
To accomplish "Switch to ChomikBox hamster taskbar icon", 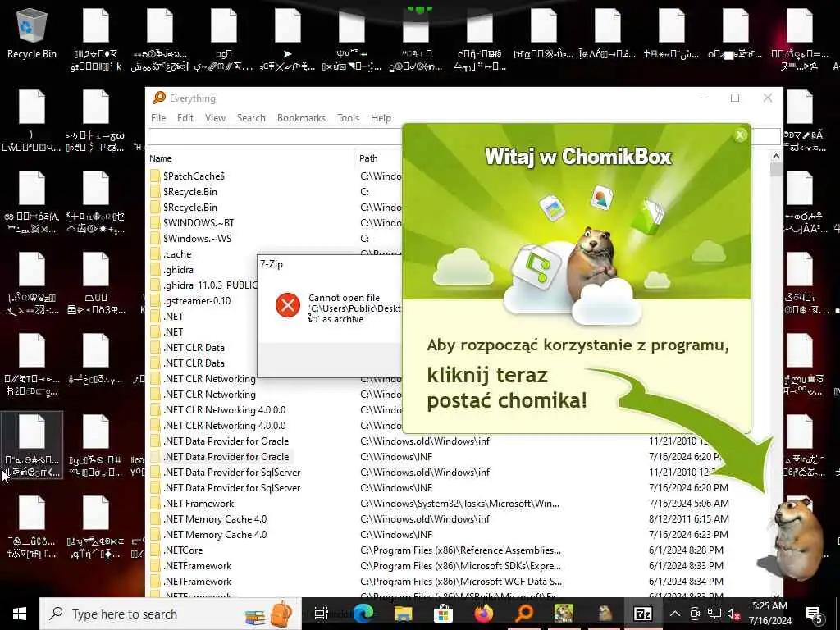I will (x=605, y=614).
